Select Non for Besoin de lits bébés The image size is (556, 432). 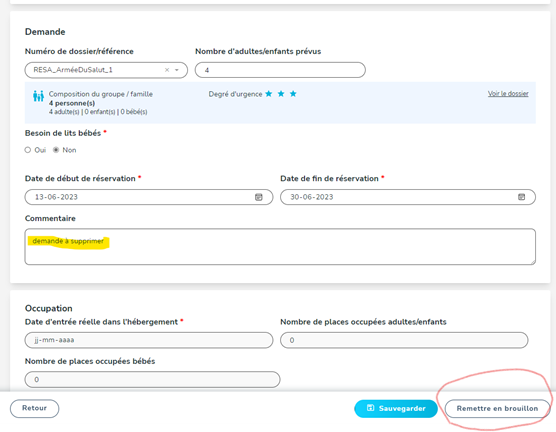[56, 150]
